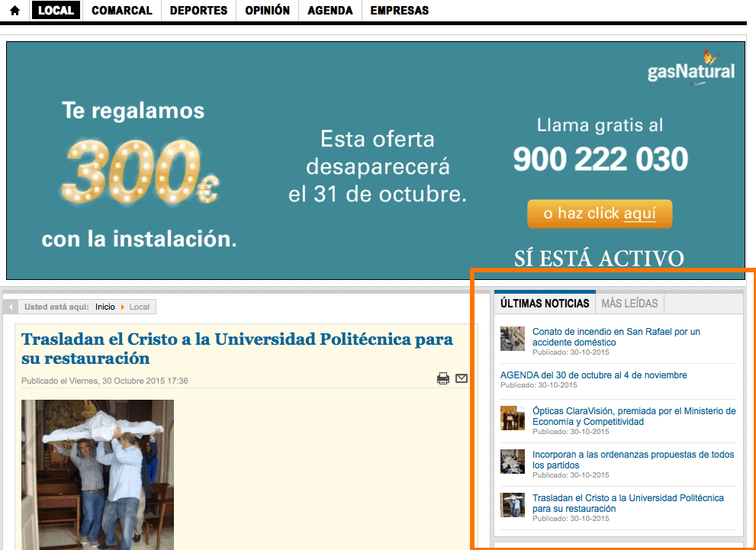Image resolution: width=756 pixels, height=550 pixels.
Task: Switch to the ÚLTIMAS NOTICIAS tab
Action: [x=545, y=303]
